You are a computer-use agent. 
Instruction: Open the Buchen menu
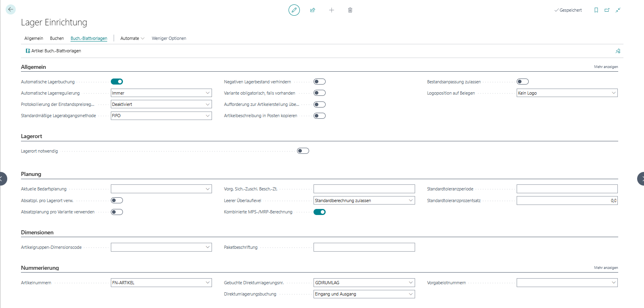coord(57,38)
